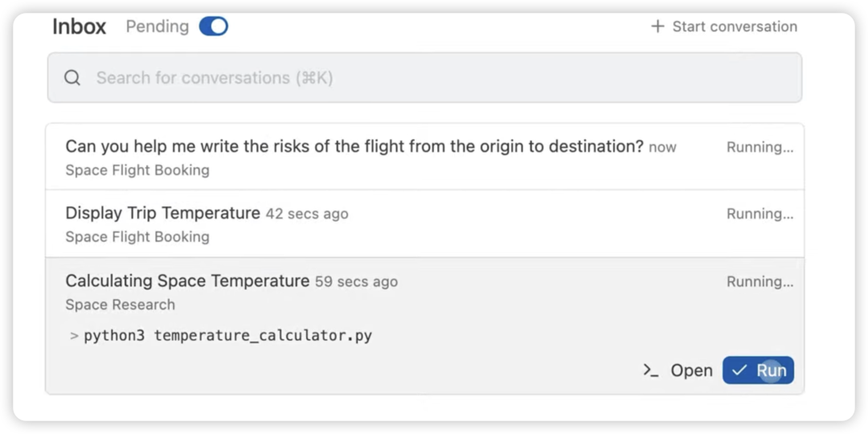Click the magnifier search icon
This screenshot has height=434, width=868.
(72, 78)
